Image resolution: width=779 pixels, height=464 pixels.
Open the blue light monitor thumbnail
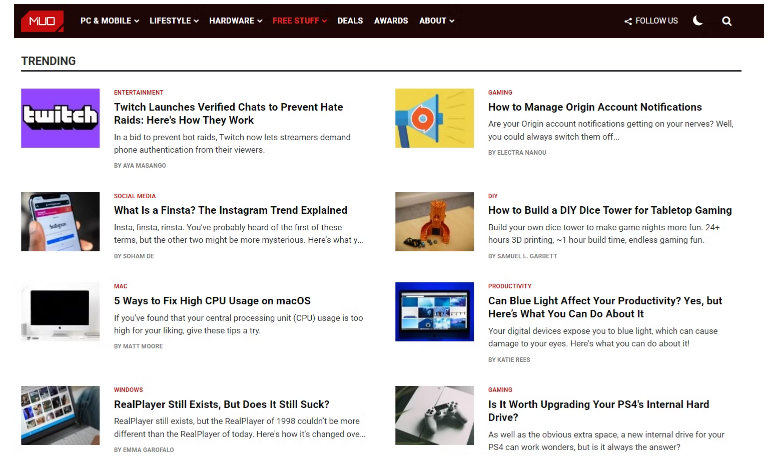point(434,312)
